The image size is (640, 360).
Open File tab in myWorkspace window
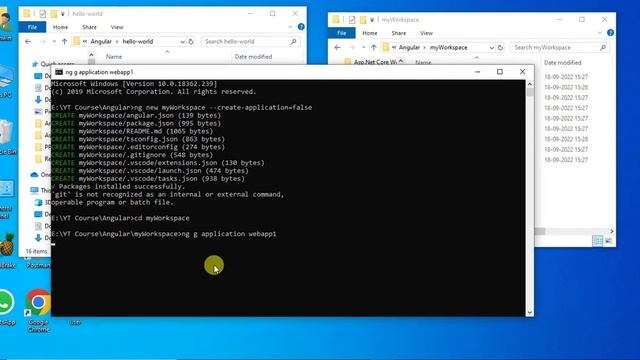(342, 33)
